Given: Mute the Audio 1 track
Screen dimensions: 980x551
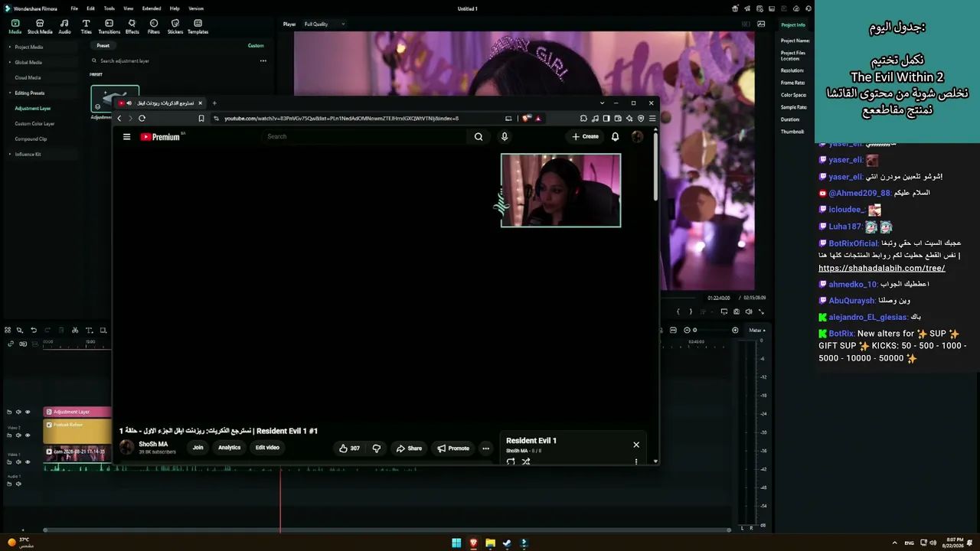Looking at the screenshot, I should click(x=18, y=484).
